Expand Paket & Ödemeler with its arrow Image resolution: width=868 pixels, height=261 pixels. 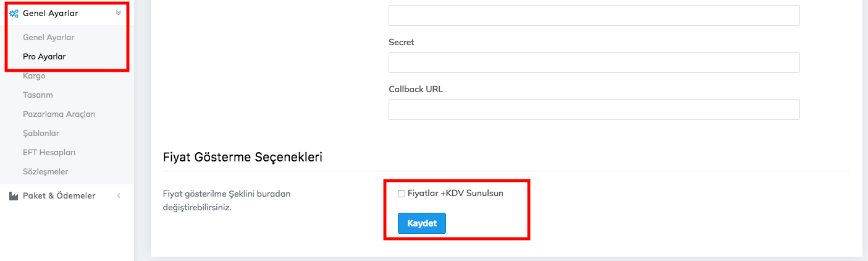point(119,196)
